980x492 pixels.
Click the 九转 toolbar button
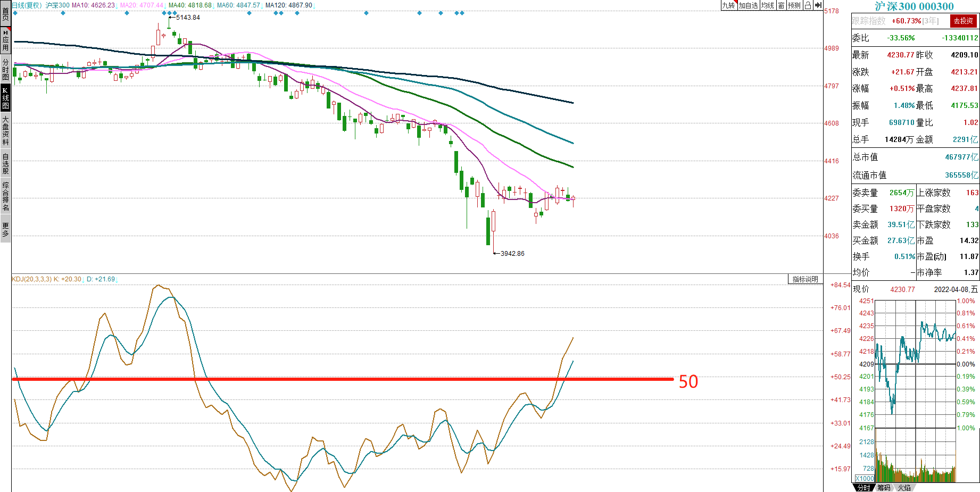coord(728,5)
